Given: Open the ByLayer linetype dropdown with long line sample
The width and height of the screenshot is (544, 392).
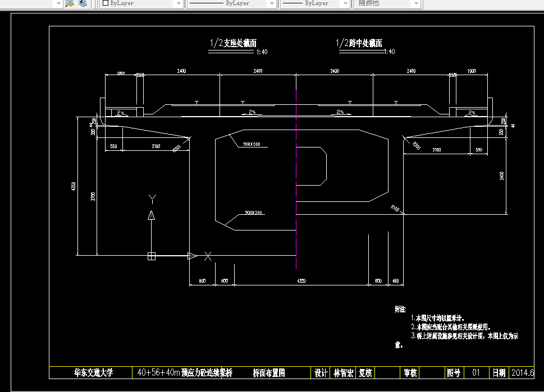Looking at the screenshot, I should (x=232, y=3).
